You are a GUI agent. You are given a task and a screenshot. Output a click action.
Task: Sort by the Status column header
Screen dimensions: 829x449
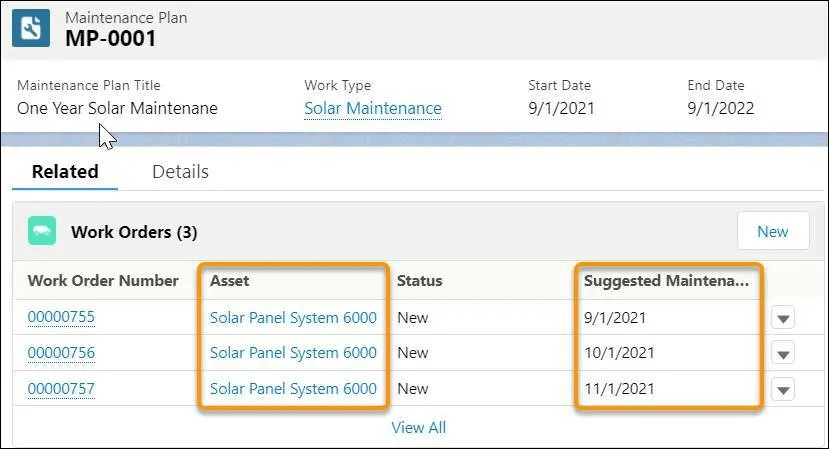pyautogui.click(x=419, y=281)
